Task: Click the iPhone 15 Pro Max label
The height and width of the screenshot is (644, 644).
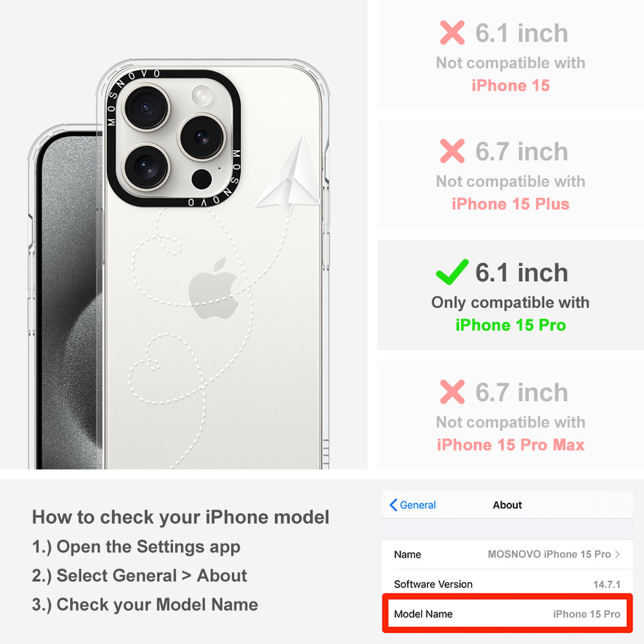Action: point(511,445)
